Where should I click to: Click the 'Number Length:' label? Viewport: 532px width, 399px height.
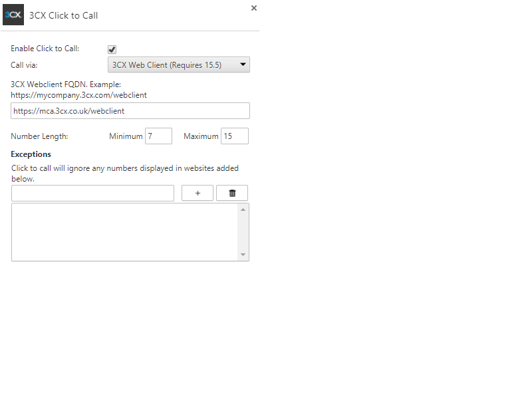point(39,136)
